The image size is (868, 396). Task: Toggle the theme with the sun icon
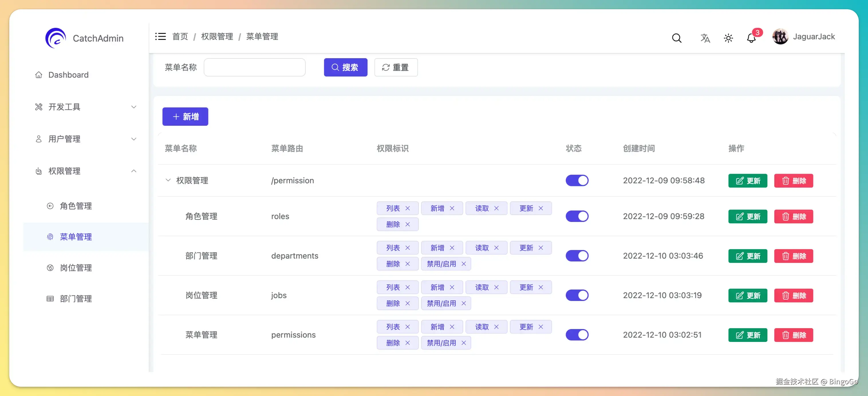click(x=729, y=38)
